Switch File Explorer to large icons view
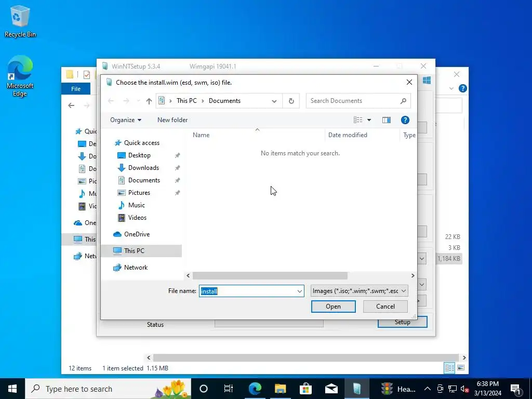Viewport: 532px width, 399px height. (x=461, y=368)
